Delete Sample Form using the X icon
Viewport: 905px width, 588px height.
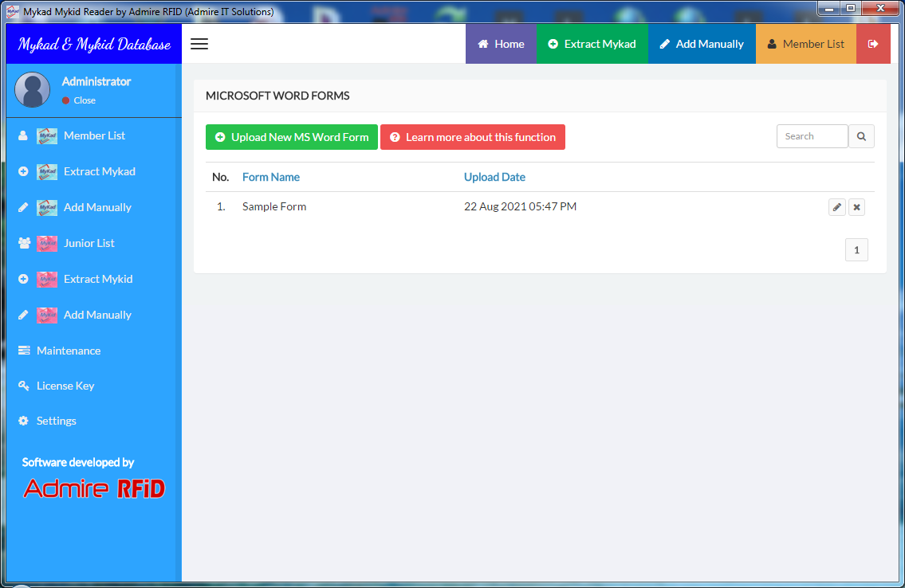coord(856,207)
